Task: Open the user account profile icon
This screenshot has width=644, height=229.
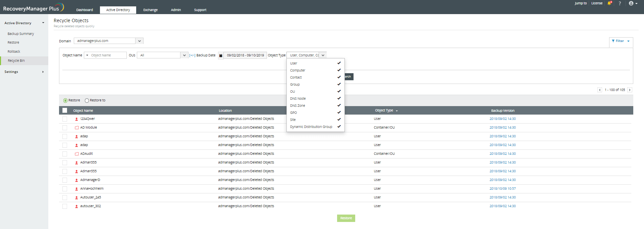Action: point(632,3)
